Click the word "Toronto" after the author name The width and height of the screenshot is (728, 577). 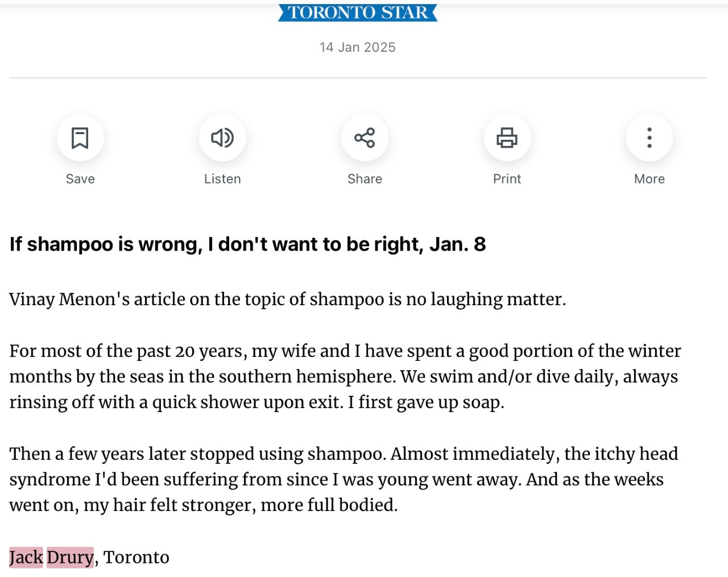[136, 557]
